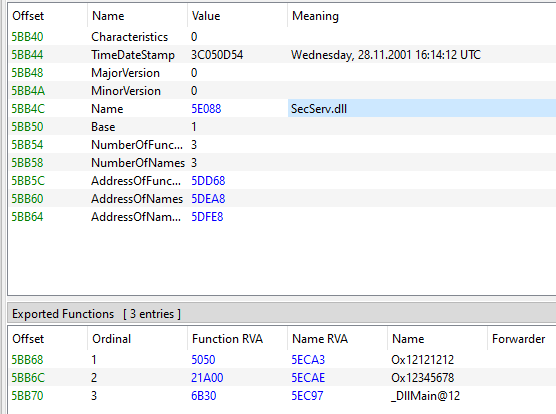Select the TimeDateStamp value 3C050D54

[217, 55]
